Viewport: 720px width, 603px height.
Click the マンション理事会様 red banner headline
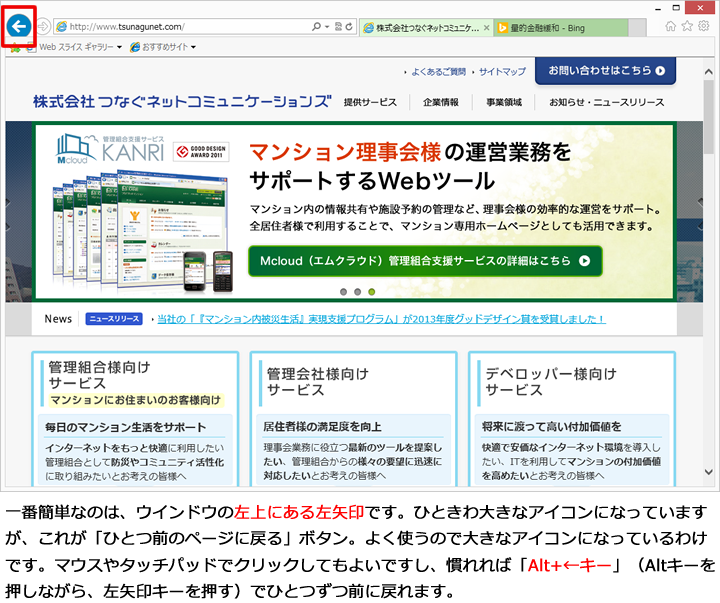pyautogui.click(x=345, y=152)
